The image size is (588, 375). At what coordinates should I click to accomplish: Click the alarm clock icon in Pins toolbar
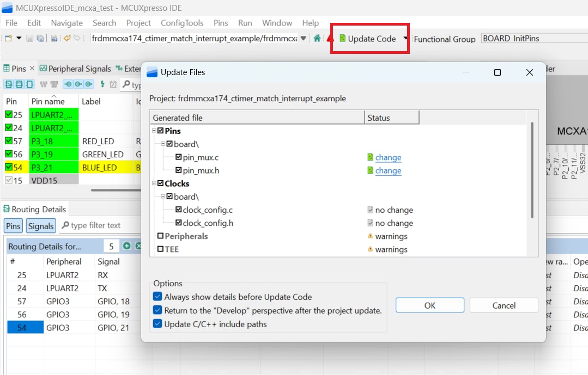pyautogui.click(x=114, y=83)
